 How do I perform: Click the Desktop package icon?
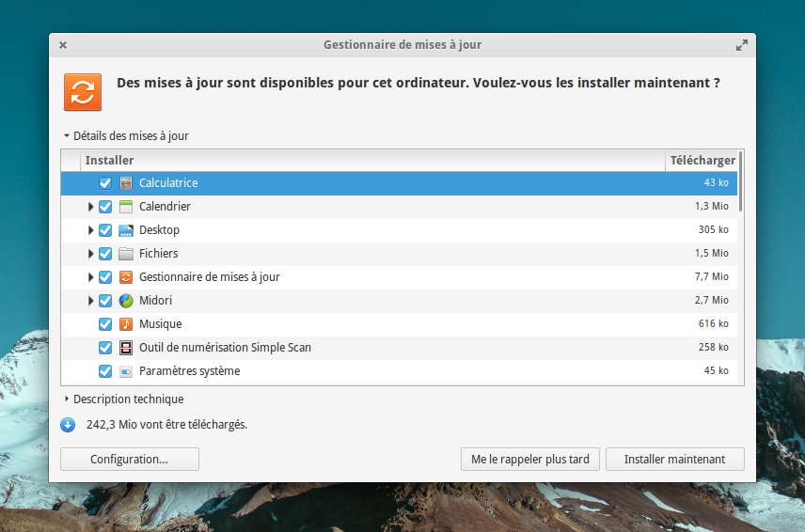(x=126, y=230)
